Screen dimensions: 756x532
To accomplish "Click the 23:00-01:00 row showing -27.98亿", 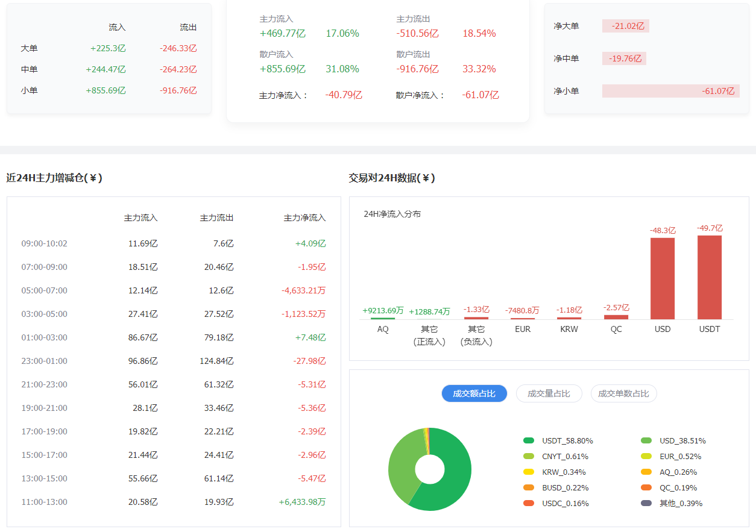I will point(169,361).
